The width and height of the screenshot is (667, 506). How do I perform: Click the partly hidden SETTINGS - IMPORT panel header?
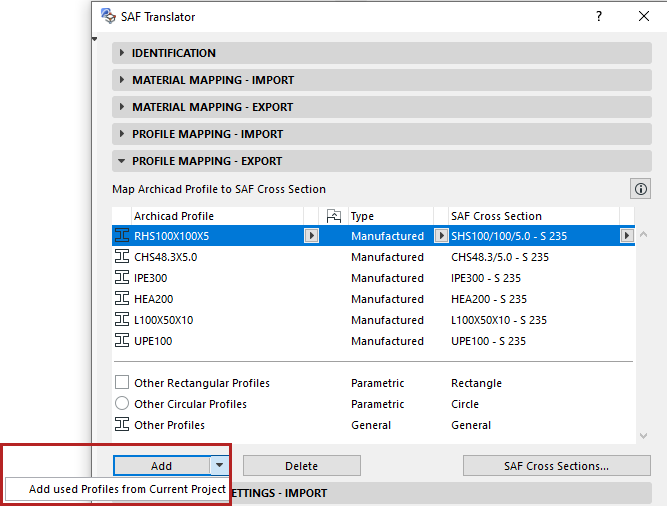click(441, 493)
